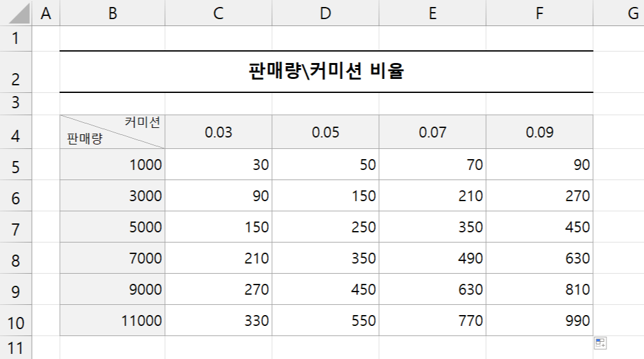
Task: Click cell F6 with value 270
Action: 540,195
